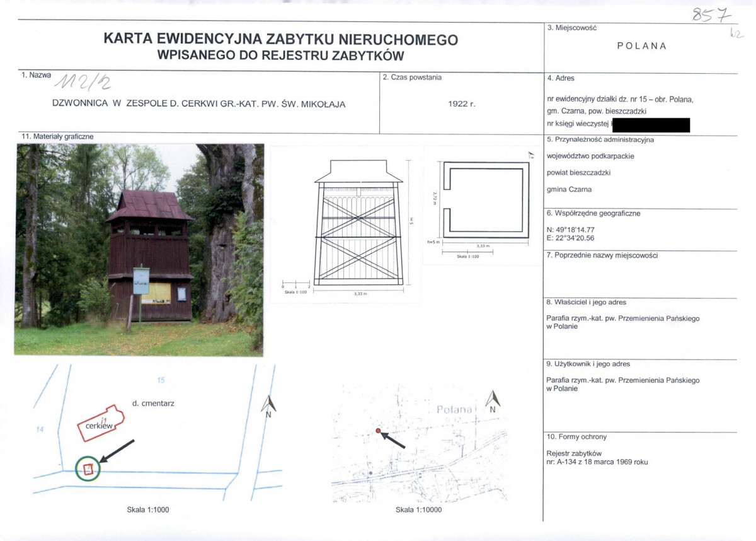Click the 'd. cmentarz' map label
756x541 pixels.
tap(153, 403)
